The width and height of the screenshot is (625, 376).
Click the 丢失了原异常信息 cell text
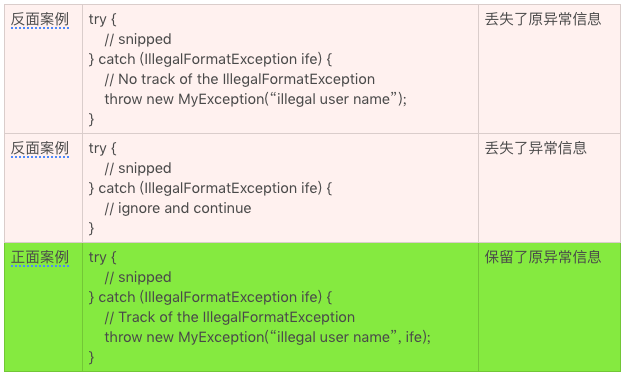(x=543, y=19)
